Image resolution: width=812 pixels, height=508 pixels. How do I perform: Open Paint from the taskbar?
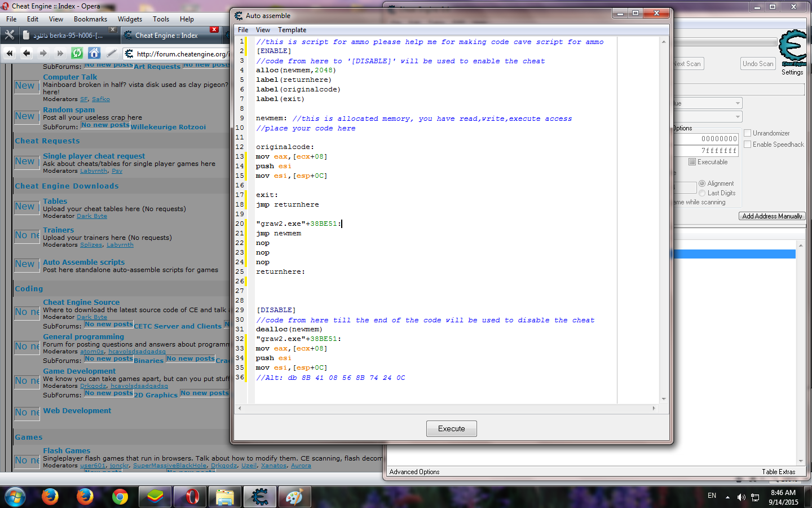click(x=294, y=497)
